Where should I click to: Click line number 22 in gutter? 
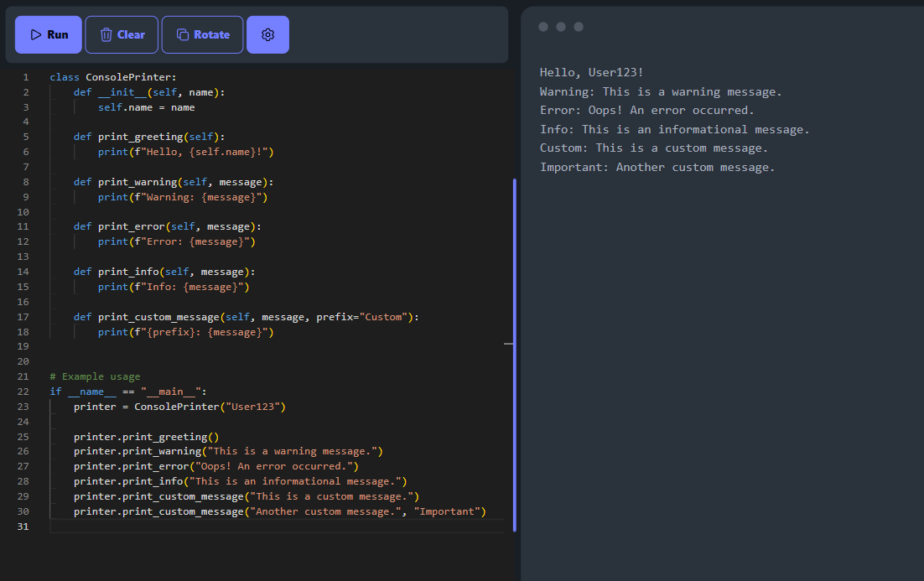(x=23, y=392)
